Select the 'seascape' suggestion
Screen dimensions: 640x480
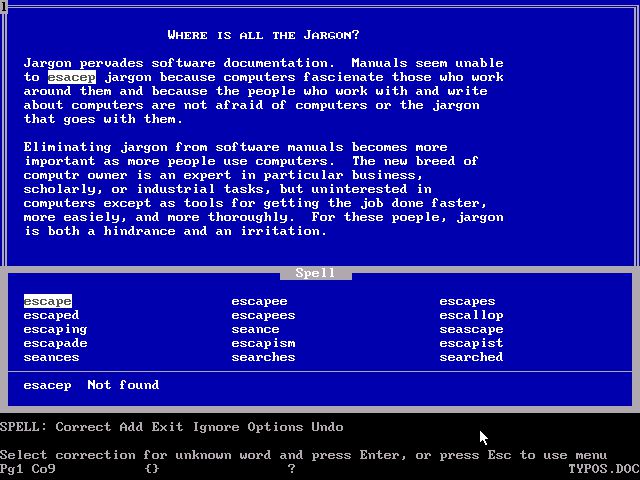coord(471,329)
